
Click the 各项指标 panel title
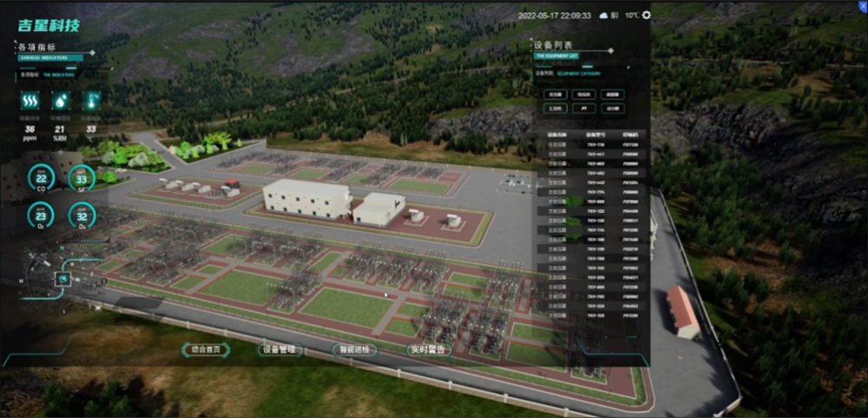(x=37, y=48)
